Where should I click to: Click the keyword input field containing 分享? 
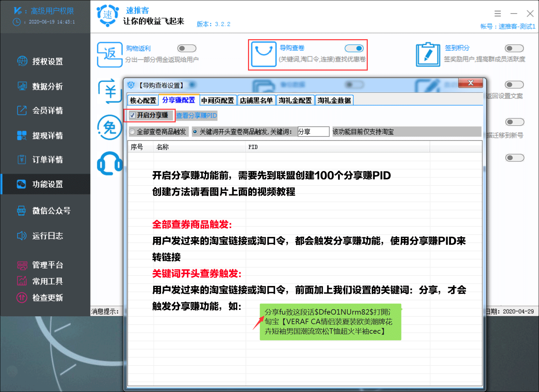(x=313, y=132)
